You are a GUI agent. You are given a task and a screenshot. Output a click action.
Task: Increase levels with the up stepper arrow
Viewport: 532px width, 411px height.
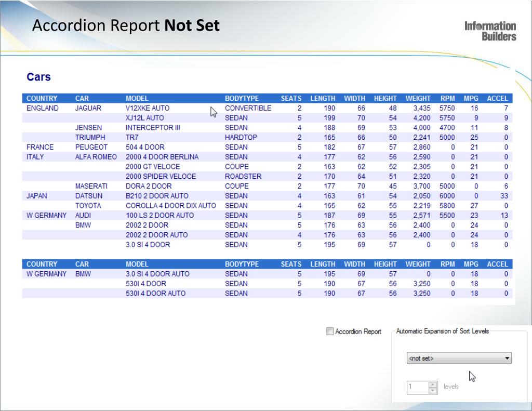[x=433, y=385]
